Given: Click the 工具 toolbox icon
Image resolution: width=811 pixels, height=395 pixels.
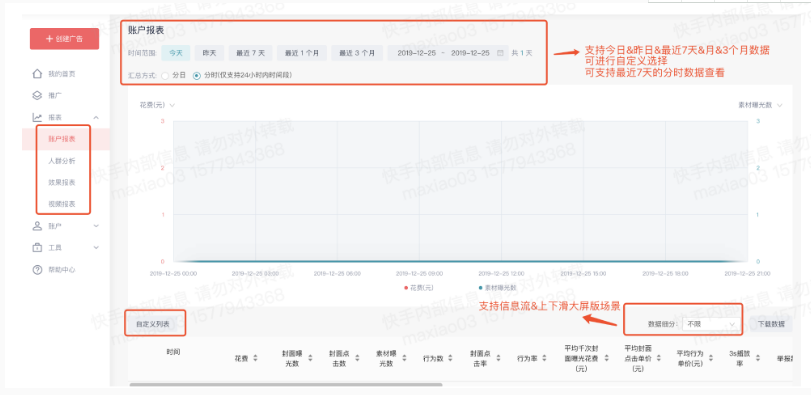Looking at the screenshot, I should 37,248.
